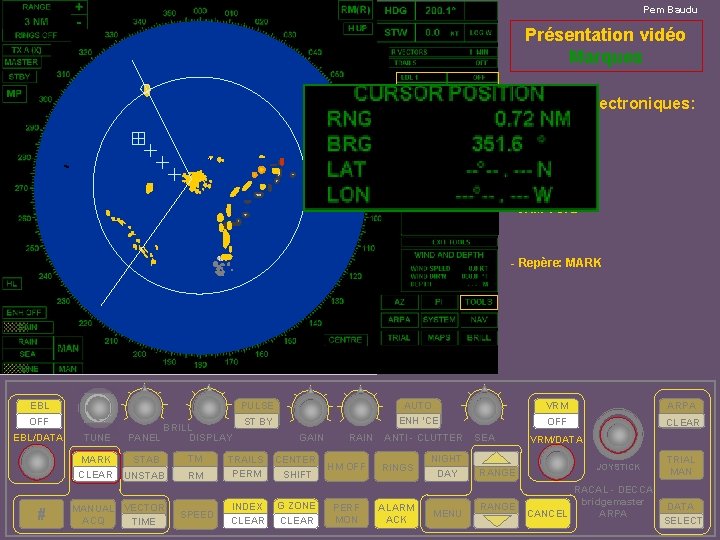Hit the MENU key
Viewport: 720px width, 540px height.
(x=447, y=513)
